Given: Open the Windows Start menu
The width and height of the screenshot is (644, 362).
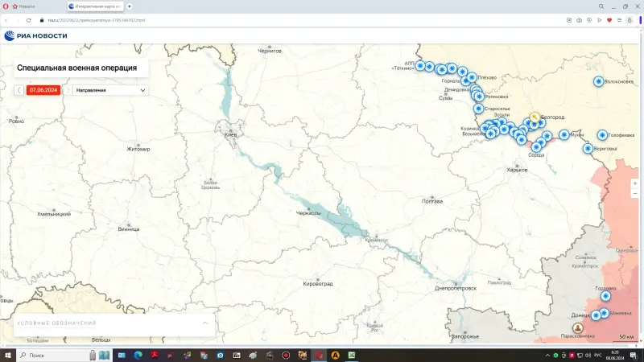Looking at the screenshot, I should 7,356.
